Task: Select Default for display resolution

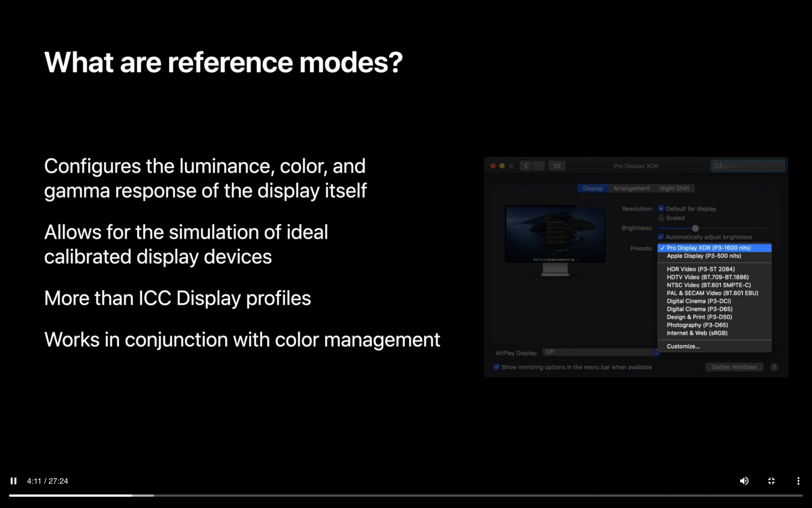Action: 661,208
